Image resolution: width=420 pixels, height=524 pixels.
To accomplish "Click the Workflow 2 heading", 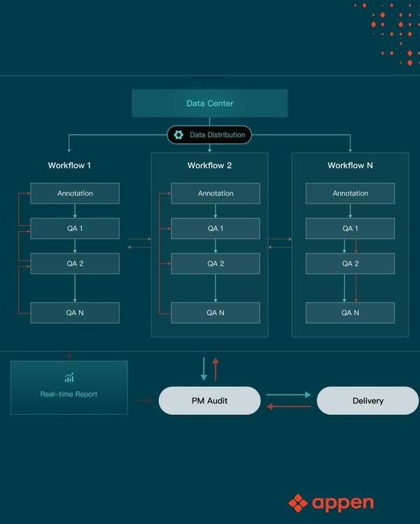I will coord(210,165).
